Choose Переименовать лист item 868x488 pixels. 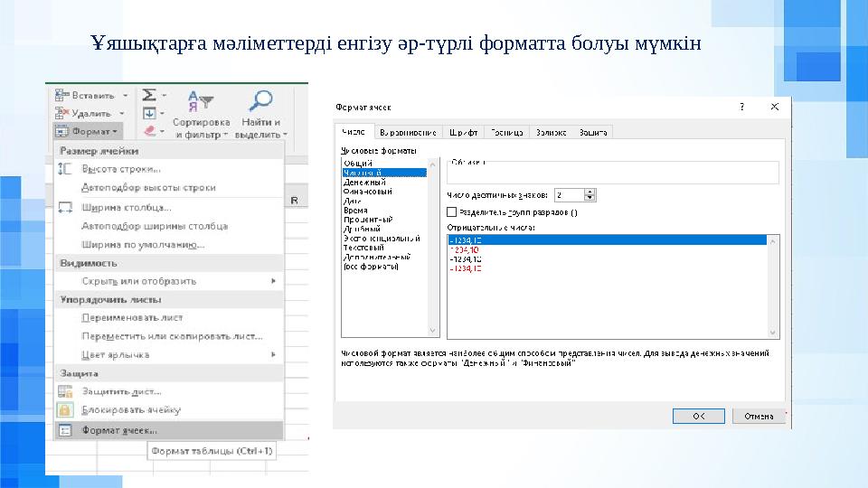coord(169,317)
